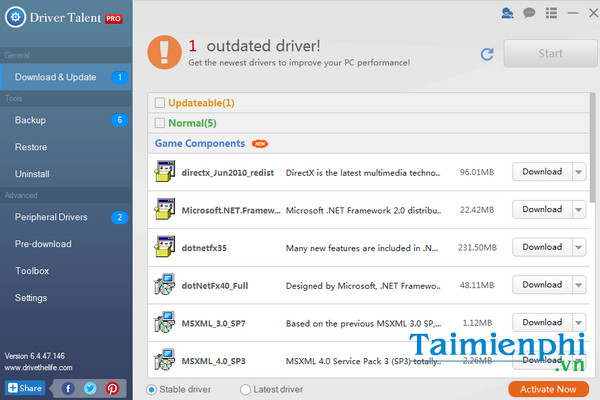Share on Pinterest icon
This screenshot has width=600, height=400.
(112, 389)
